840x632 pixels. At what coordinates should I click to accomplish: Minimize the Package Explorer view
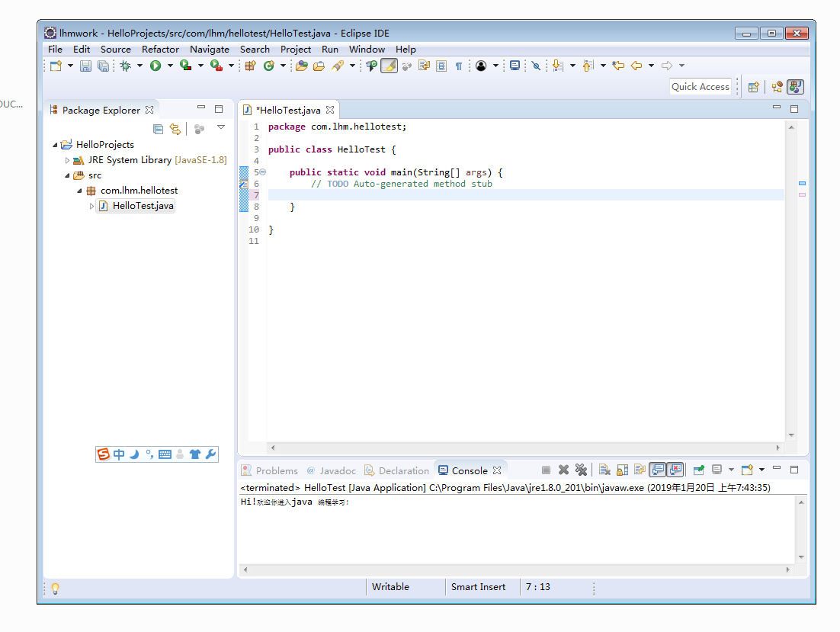point(201,107)
